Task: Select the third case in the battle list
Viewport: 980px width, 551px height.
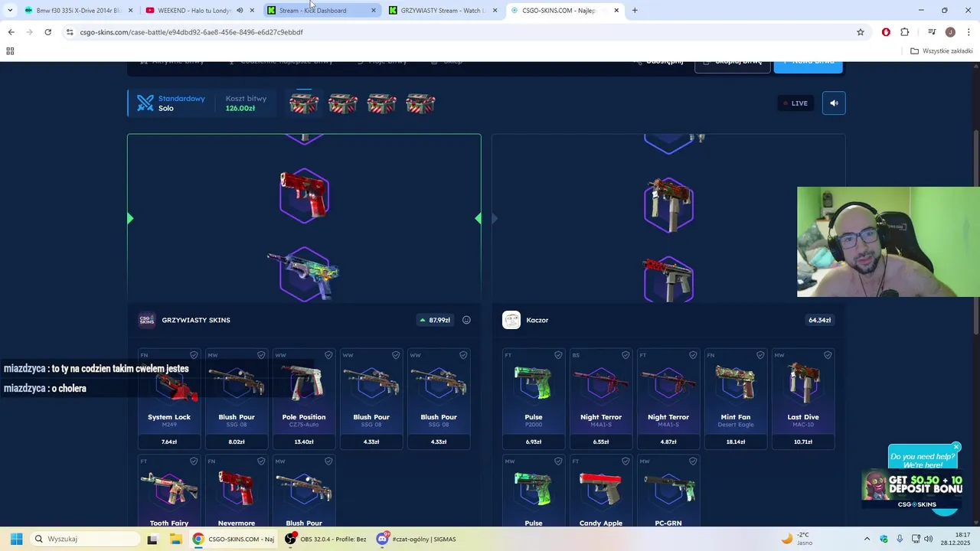Action: click(x=381, y=103)
